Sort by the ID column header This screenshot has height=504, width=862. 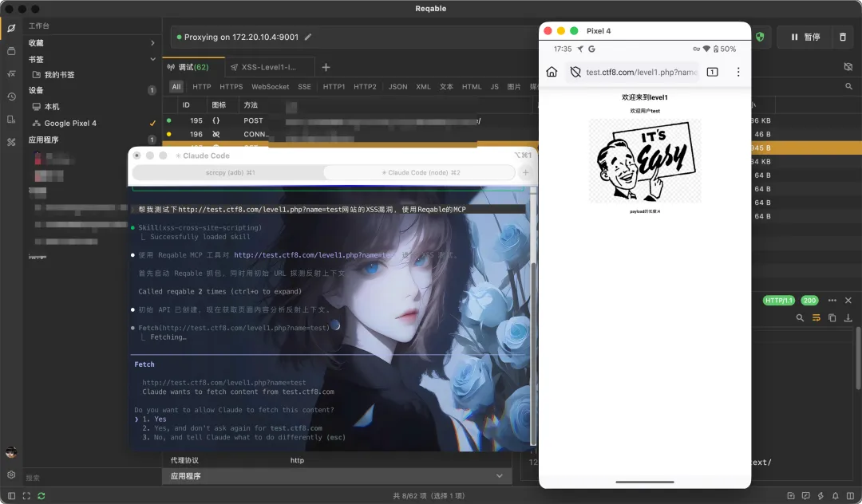tap(186, 104)
